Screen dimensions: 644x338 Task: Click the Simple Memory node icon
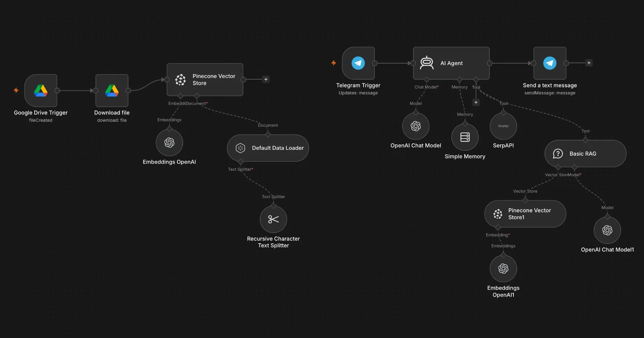pyautogui.click(x=465, y=137)
